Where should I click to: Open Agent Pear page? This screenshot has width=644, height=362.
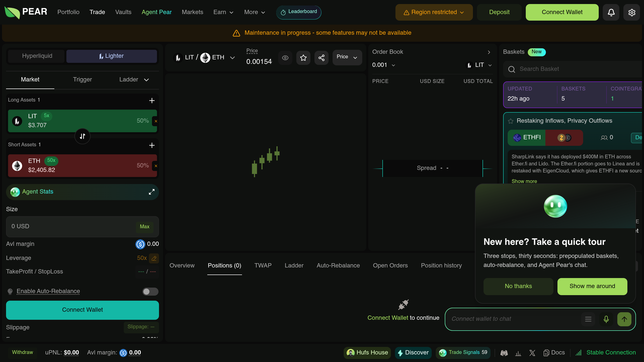(156, 12)
